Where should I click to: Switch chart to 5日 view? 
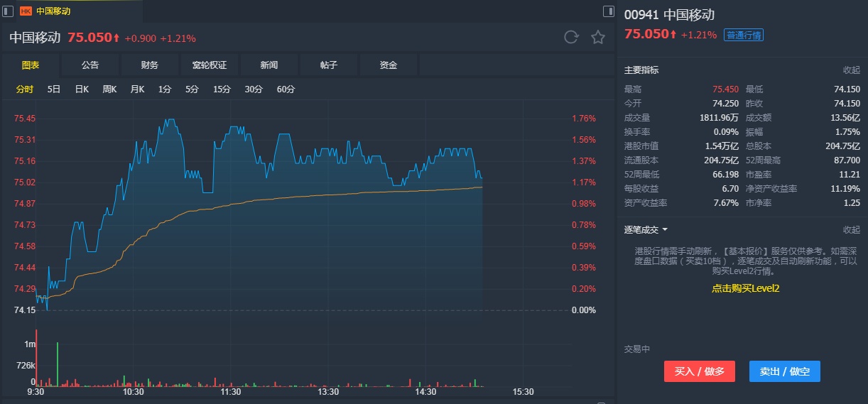54,89
